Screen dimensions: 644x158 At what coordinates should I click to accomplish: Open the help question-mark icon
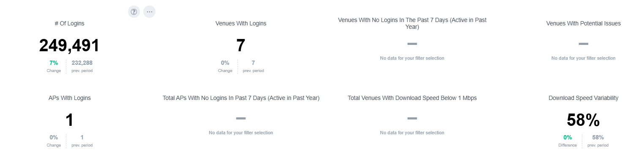(134, 12)
